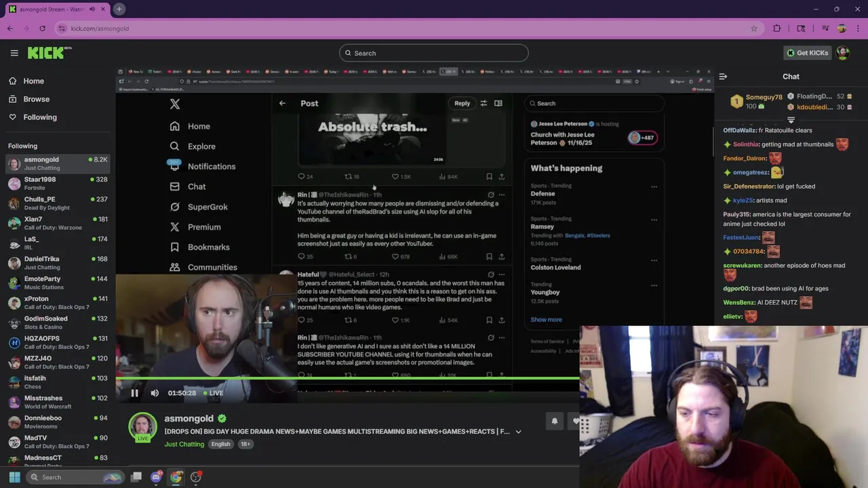Expand the stream title chevron
Viewport: 868px width, 488px height.
coord(518,432)
